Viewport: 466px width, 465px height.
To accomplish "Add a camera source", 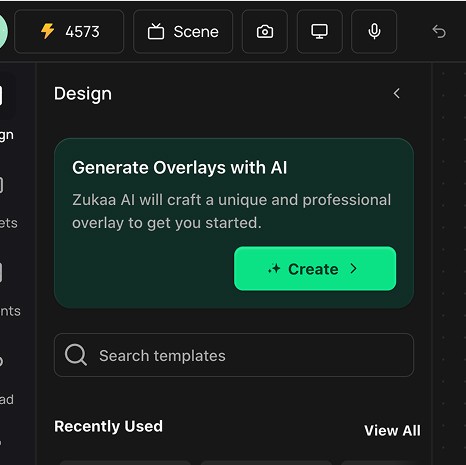I will pyautogui.click(x=265, y=32).
